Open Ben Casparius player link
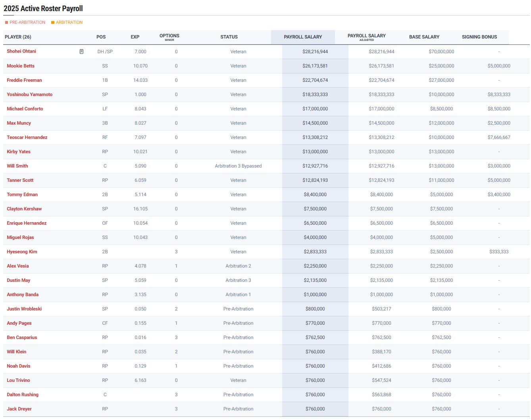 click(x=22, y=337)
